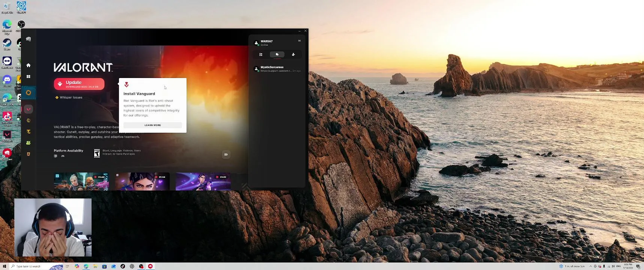Minimize the Riot Client window

coord(299,31)
